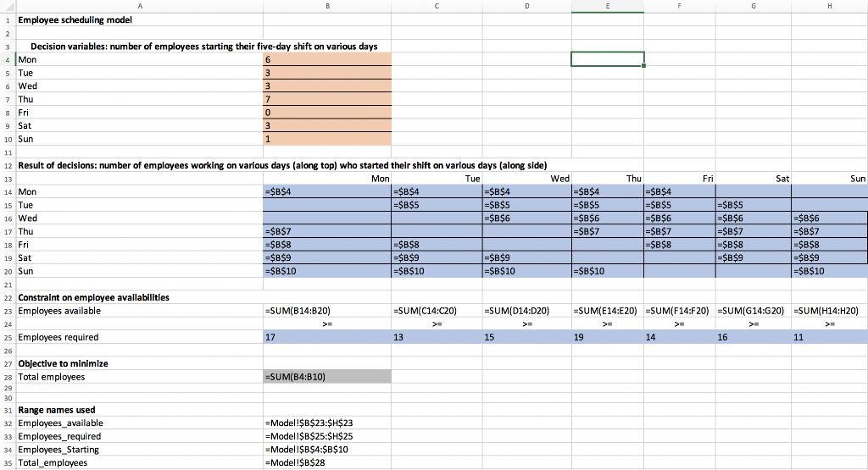868x470 pixels.
Task: Click the =Model!$B$28 range cell
Action: [327, 463]
